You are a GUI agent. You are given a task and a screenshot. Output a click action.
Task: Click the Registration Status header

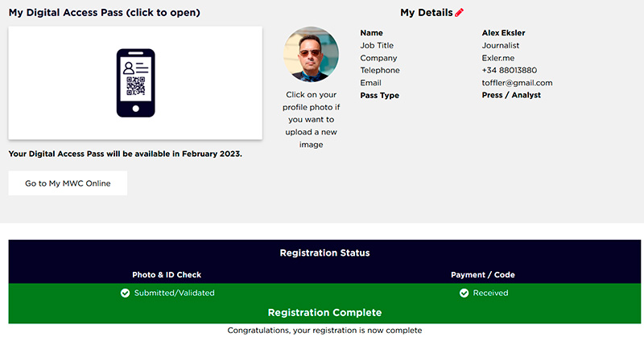[324, 253]
